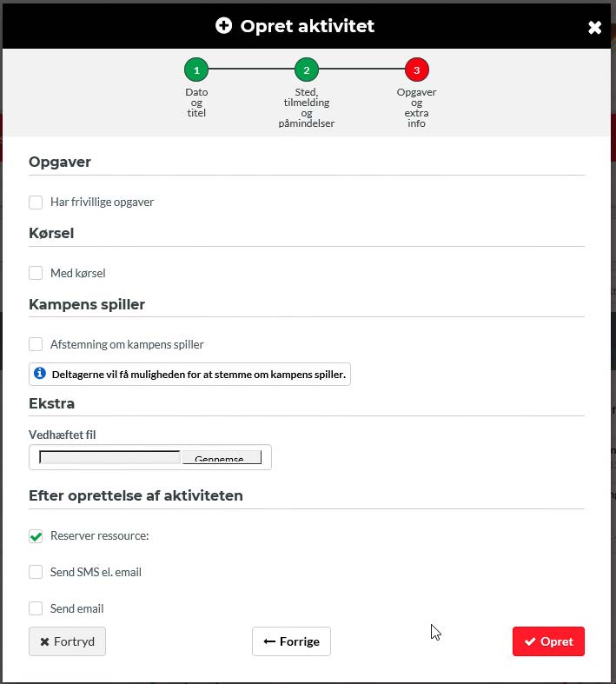Enable Har frivillige opgaver checkbox
Screen dimensions: 616x684
point(36,203)
